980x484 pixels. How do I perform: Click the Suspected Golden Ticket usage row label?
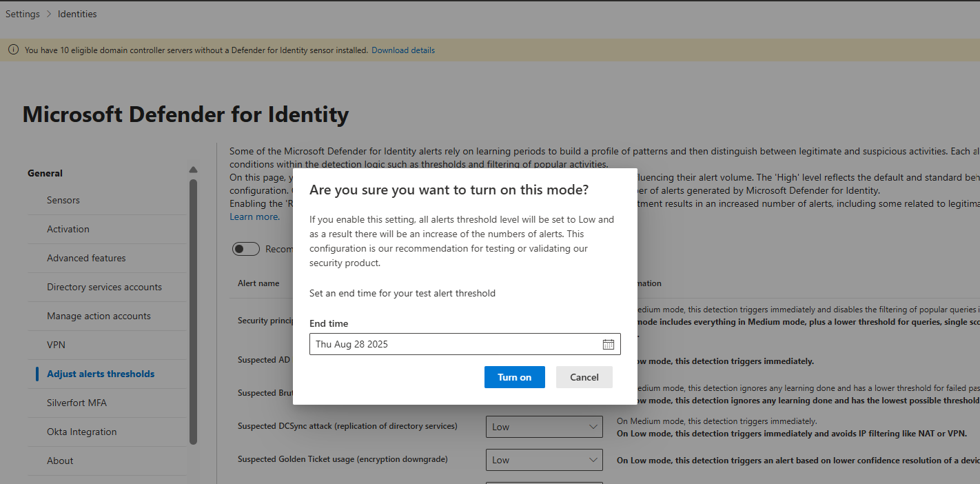343,459
